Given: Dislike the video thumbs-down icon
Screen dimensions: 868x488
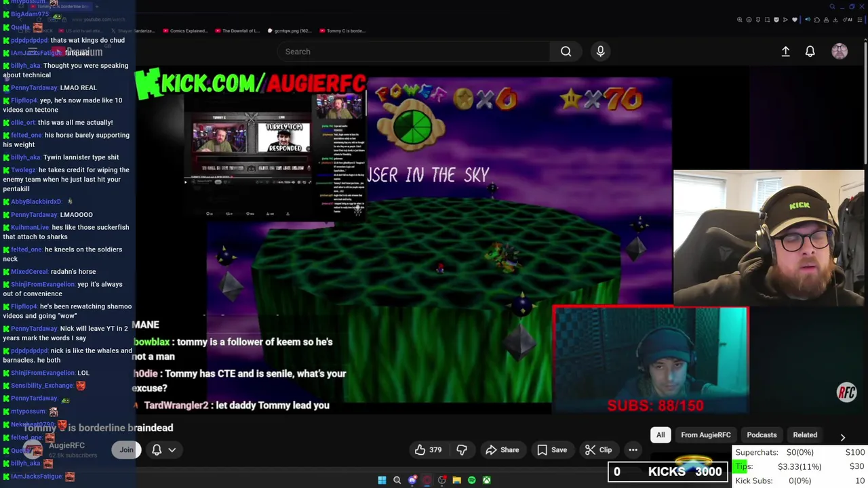Looking at the screenshot, I should (x=462, y=450).
